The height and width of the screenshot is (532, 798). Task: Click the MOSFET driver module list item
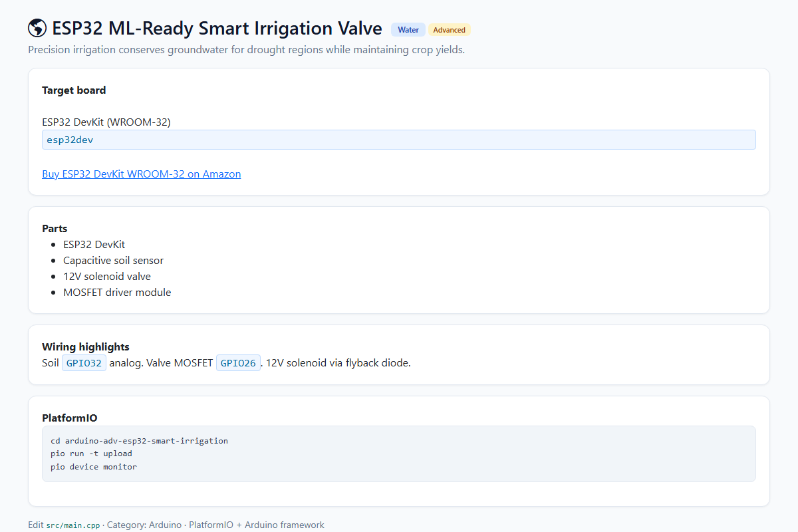117,293
